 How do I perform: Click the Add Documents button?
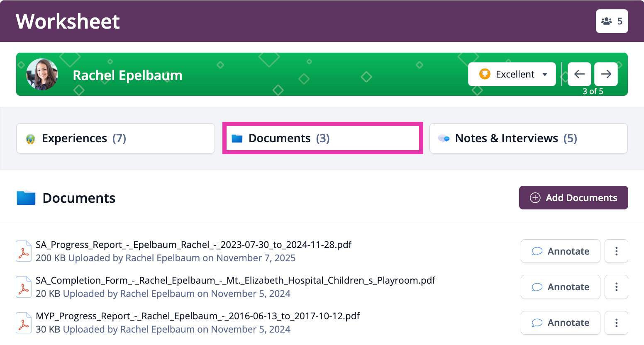pos(573,198)
